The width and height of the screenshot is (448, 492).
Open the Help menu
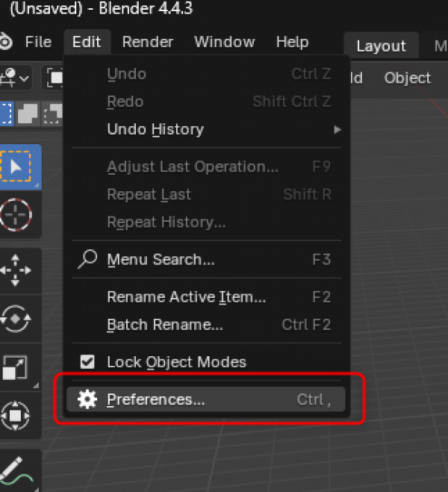[292, 42]
